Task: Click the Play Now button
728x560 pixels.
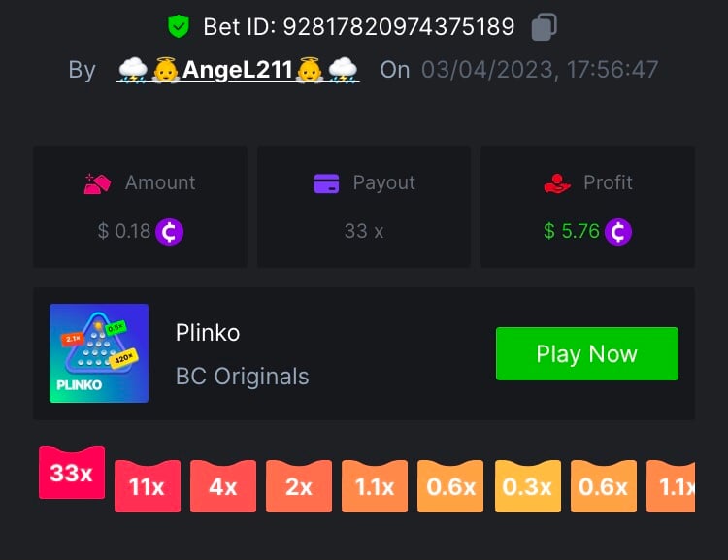Action: click(587, 354)
